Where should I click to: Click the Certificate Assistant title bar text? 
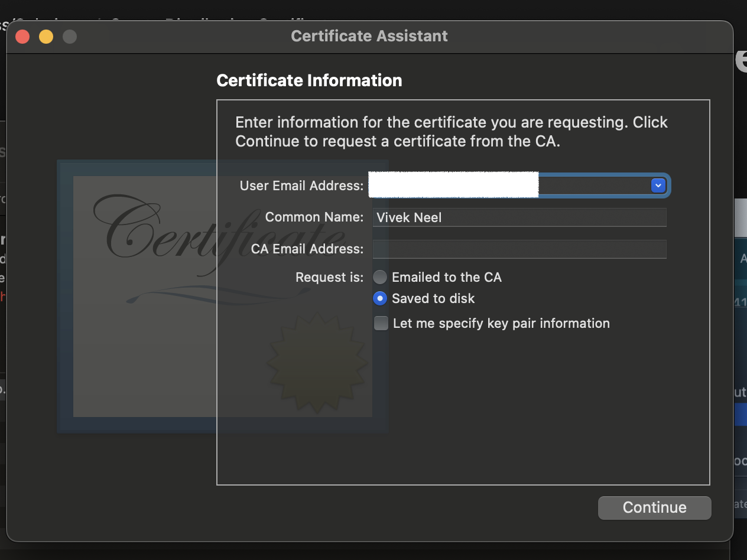click(x=369, y=36)
